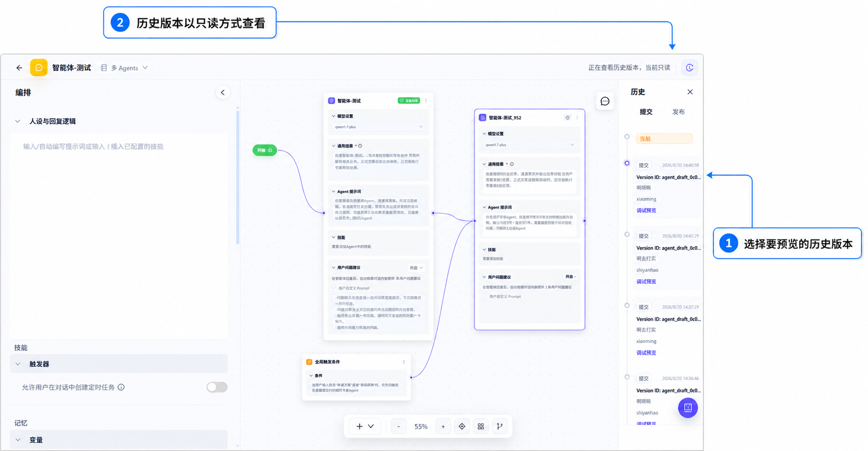The image size is (868, 451).
Task: Click the 编排 panel vertical scrollbar
Action: (x=237, y=177)
